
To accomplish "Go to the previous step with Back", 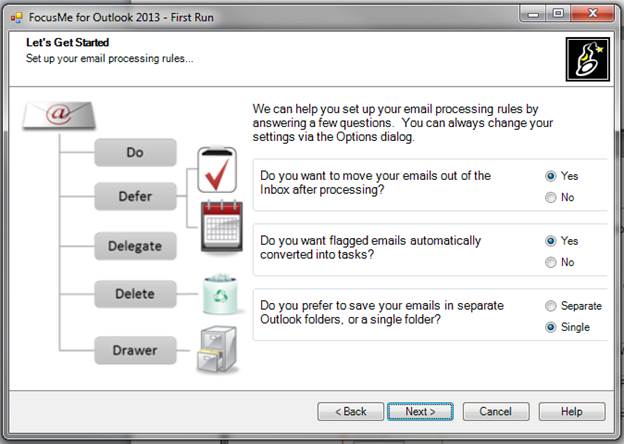I will (351, 411).
